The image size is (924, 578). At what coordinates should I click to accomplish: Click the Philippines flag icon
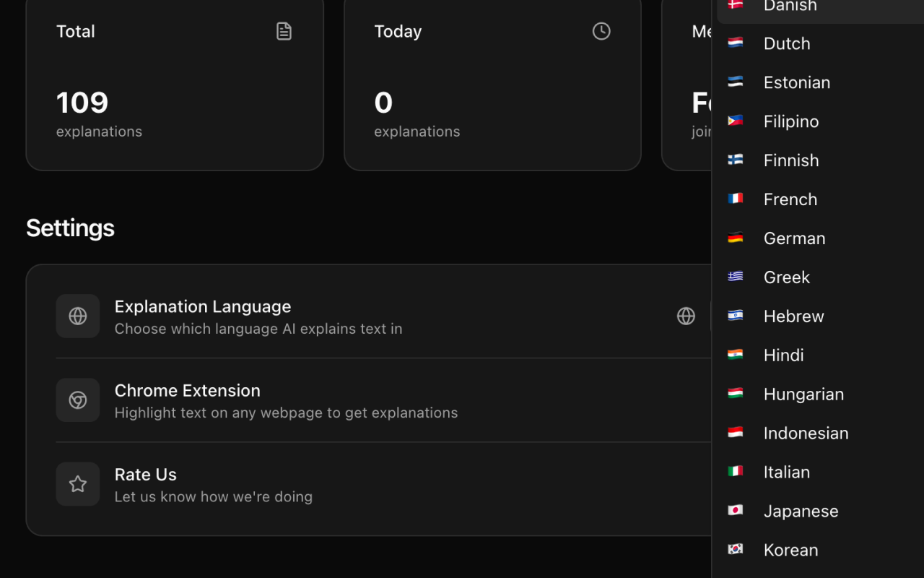coord(736,121)
